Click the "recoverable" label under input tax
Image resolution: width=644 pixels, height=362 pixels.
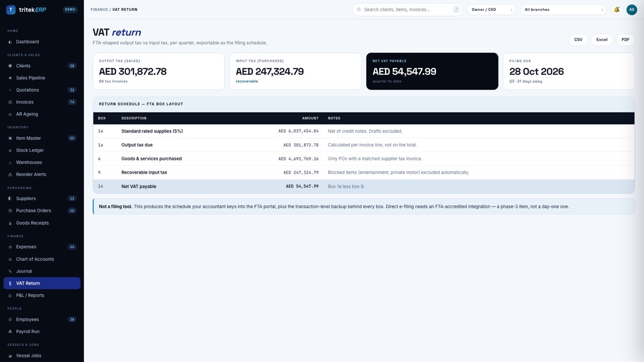coord(247,82)
